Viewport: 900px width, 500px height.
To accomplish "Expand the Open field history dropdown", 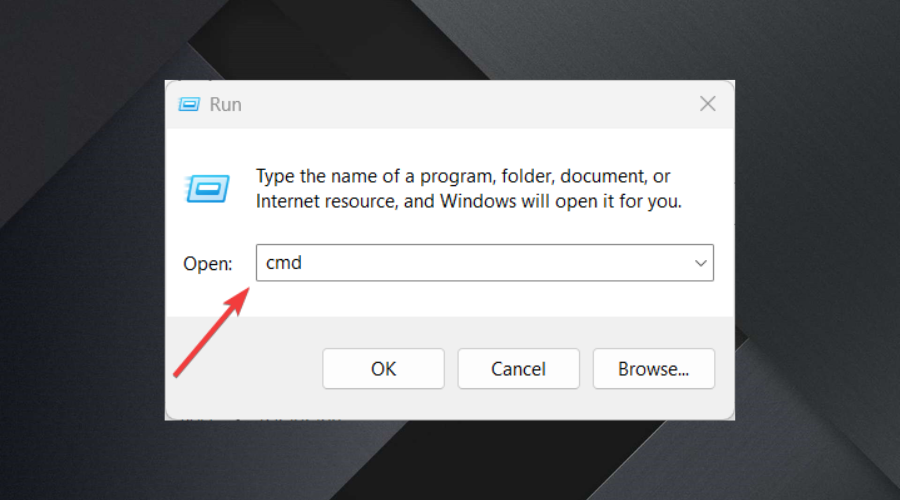I will pyautogui.click(x=700, y=263).
